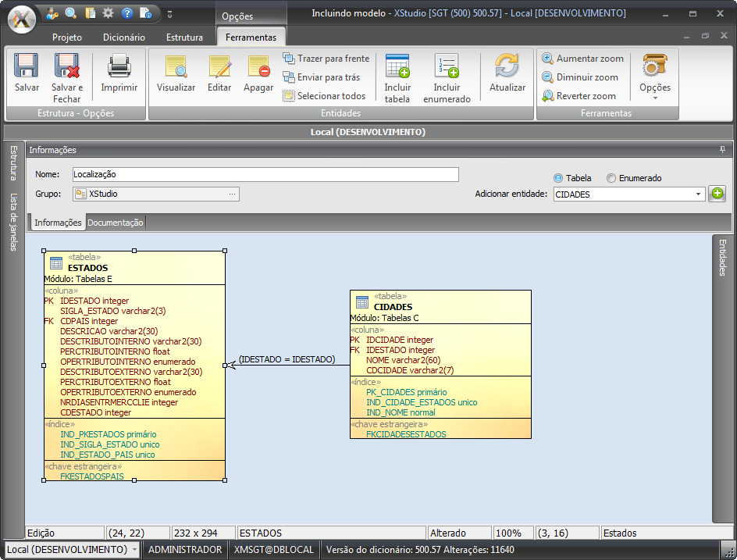Viewport: 737px width, 560px height.
Task: Open the Adicionar entidade dropdown
Action: tap(698, 194)
